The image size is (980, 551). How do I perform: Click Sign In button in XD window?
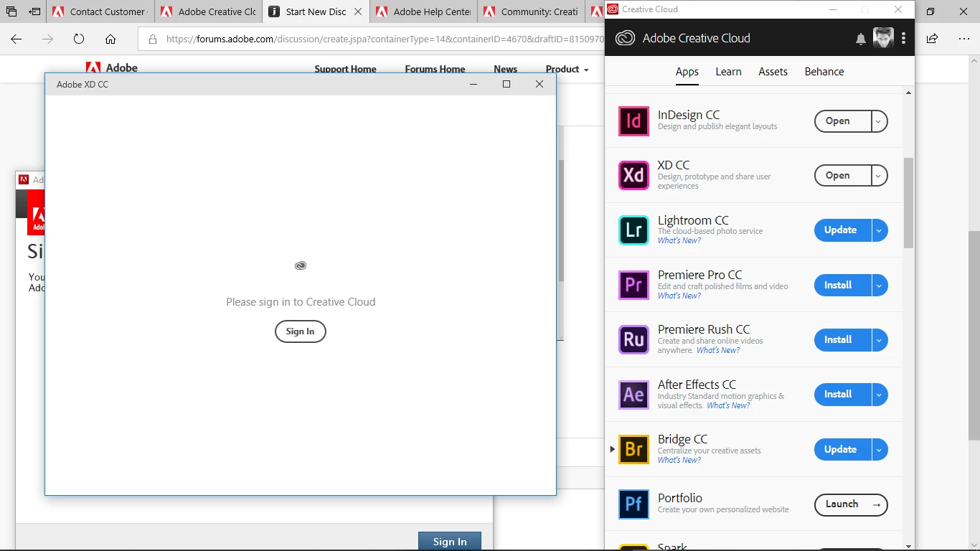(301, 331)
